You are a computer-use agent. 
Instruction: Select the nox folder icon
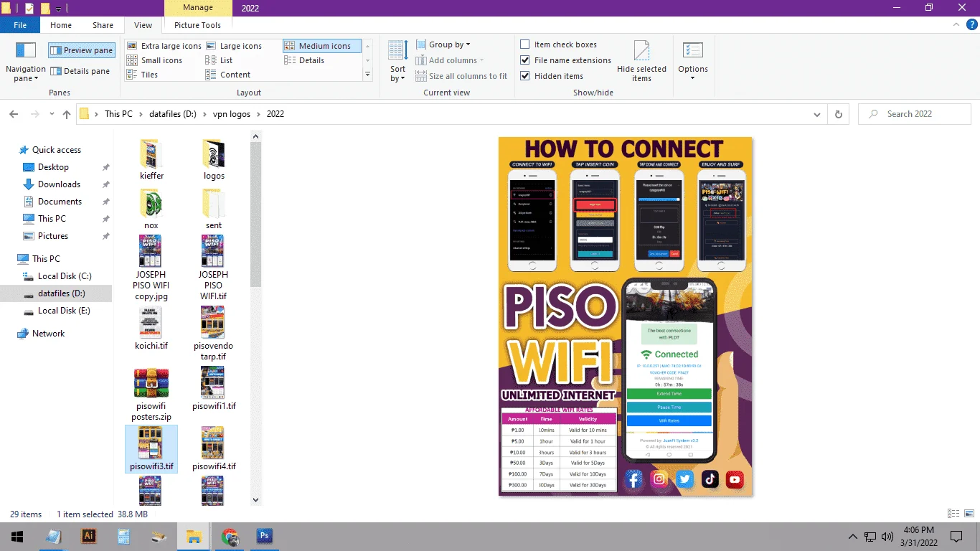point(151,204)
